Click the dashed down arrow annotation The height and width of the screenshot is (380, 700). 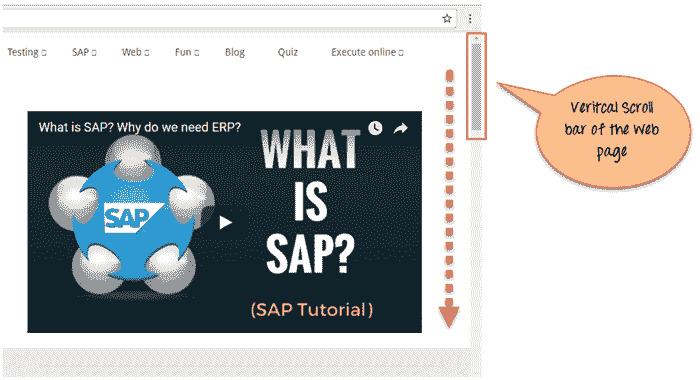(x=449, y=199)
